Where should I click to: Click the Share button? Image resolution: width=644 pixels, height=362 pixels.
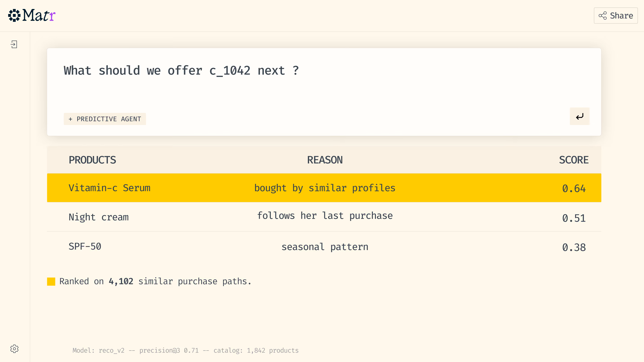point(616,16)
